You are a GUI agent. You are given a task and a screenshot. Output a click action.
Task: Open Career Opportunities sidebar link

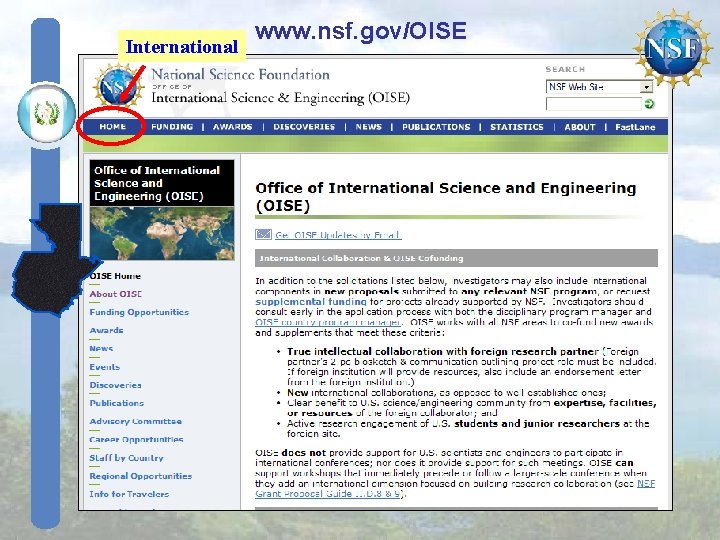point(136,439)
